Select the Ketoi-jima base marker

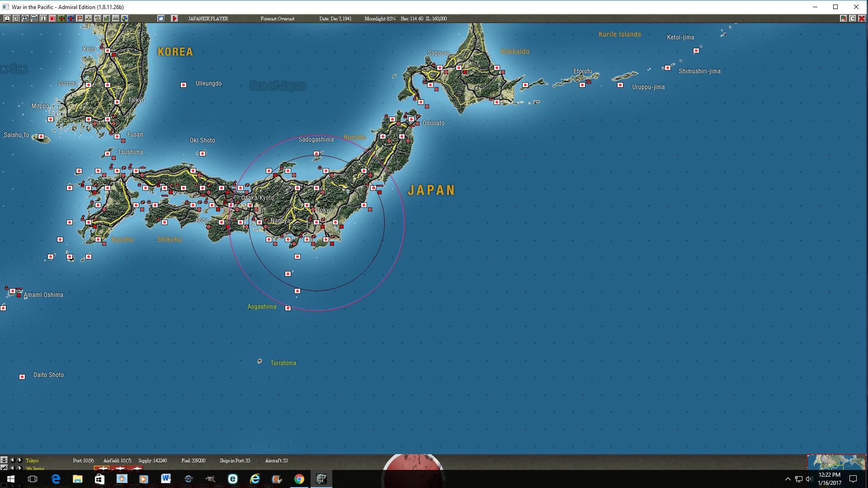tap(696, 51)
